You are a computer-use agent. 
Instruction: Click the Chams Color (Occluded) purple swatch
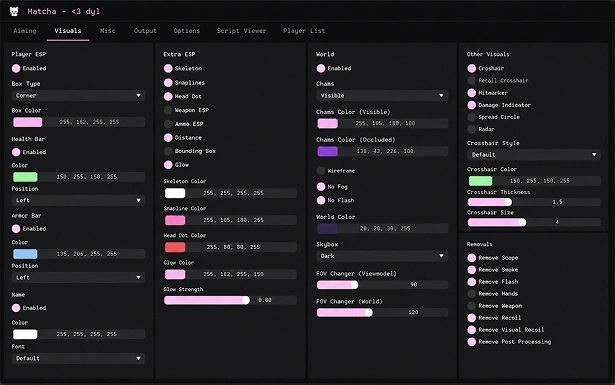click(x=328, y=151)
